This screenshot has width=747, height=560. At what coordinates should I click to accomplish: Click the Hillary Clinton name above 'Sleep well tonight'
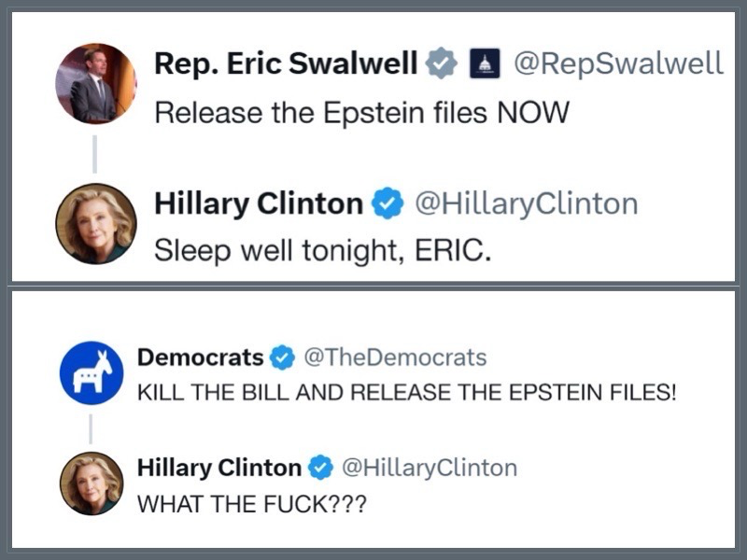tap(259, 203)
